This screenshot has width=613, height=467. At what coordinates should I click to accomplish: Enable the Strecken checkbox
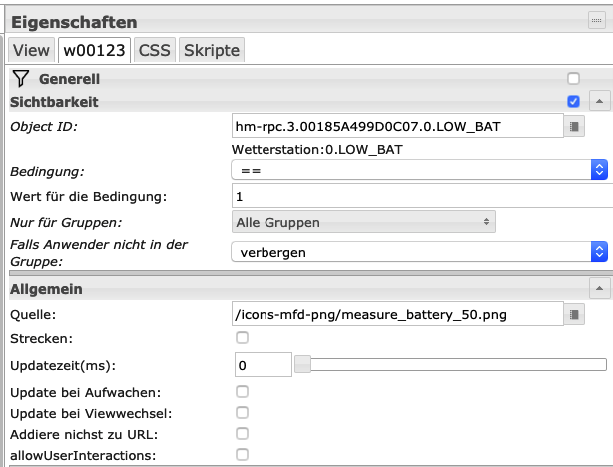242,338
